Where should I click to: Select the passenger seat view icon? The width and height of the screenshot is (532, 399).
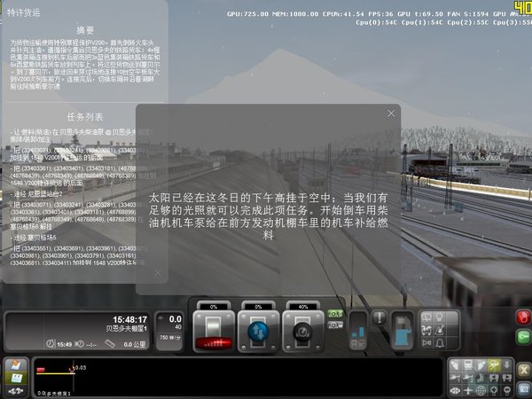tap(481, 378)
